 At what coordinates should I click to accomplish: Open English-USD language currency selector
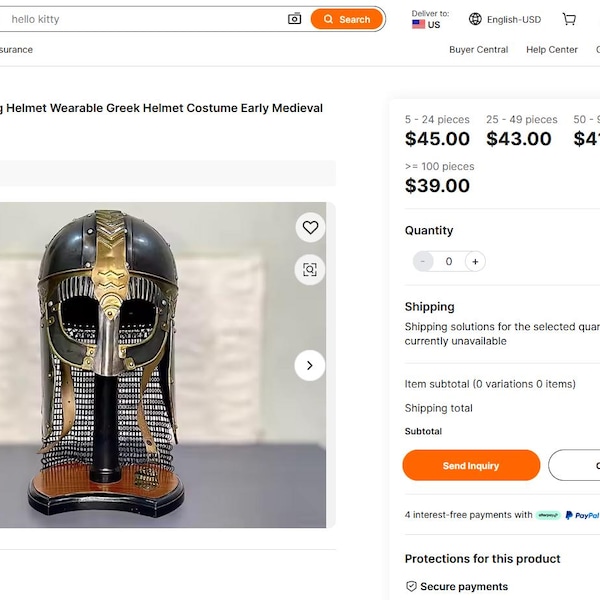coord(505,19)
